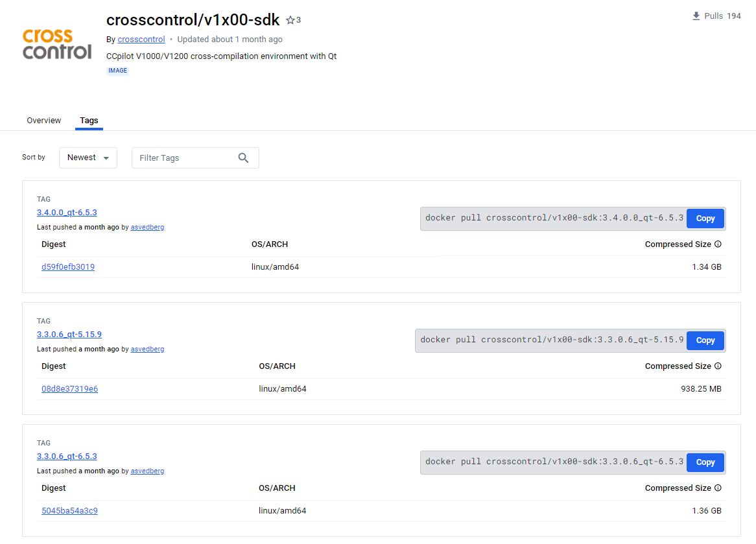756x544 pixels.
Task: Select the Tags tab
Action: [x=89, y=121]
